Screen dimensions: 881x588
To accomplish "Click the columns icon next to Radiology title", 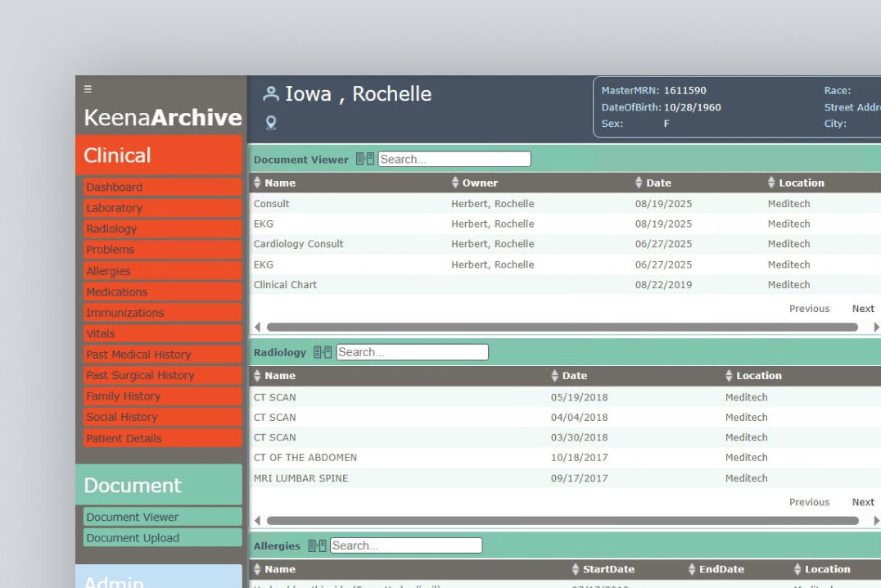I will (323, 353).
